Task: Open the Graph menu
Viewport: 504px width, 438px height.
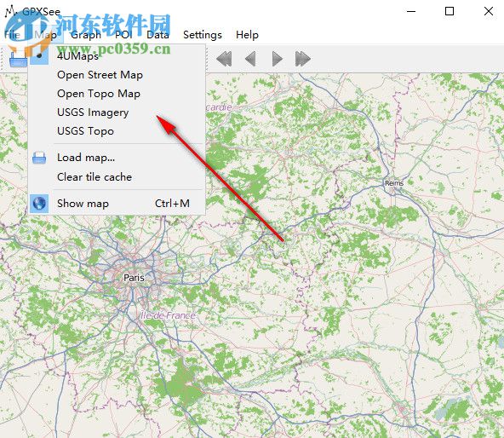Action: [86, 34]
